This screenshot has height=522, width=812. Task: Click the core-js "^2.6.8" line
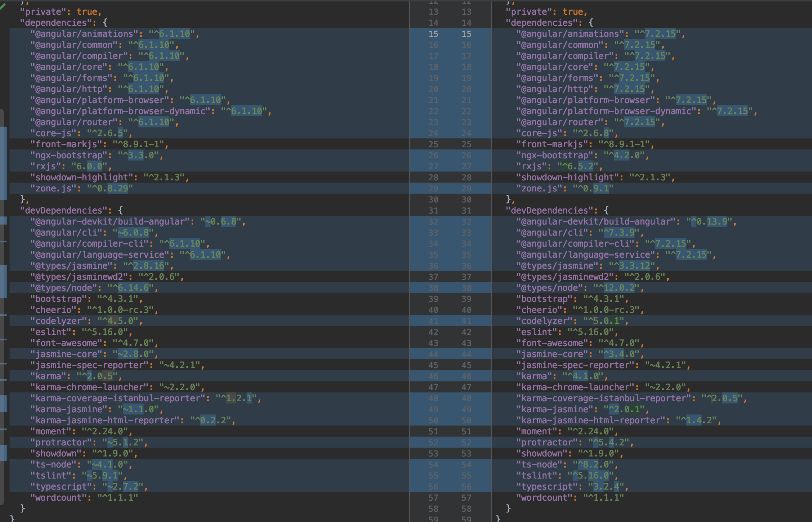pos(567,133)
